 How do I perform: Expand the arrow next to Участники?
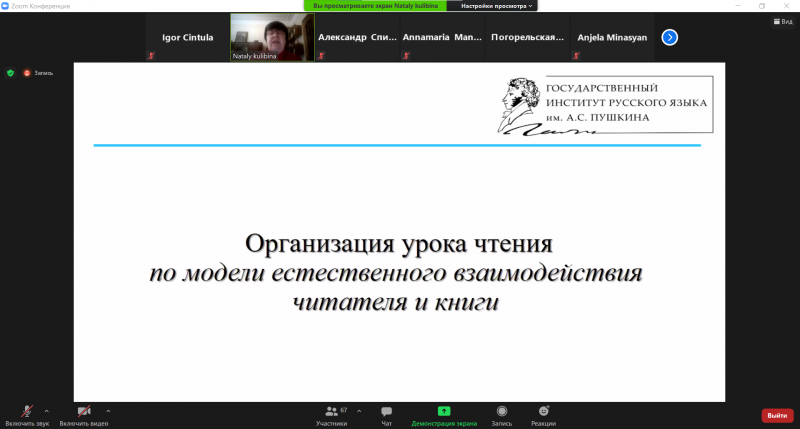[359, 410]
